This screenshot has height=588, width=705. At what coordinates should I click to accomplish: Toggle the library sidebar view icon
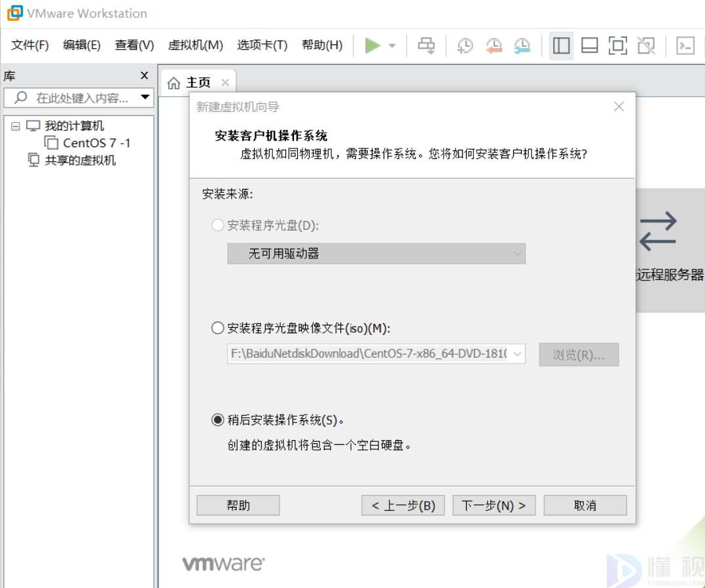pos(561,46)
